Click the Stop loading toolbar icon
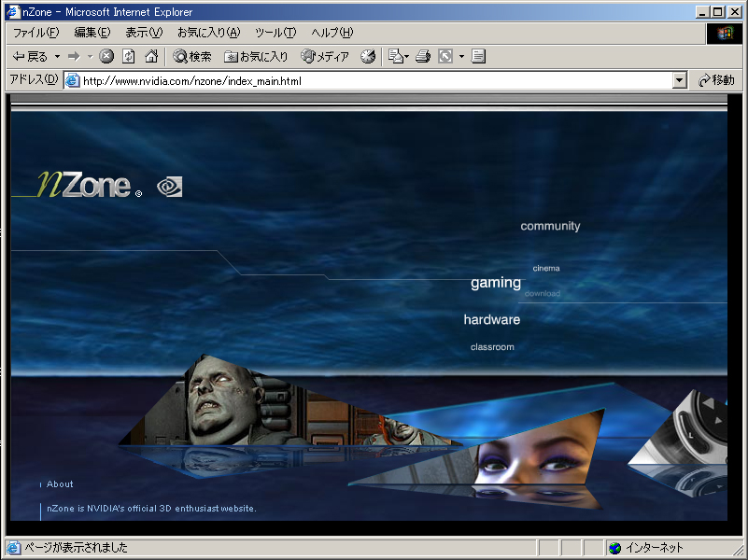The height and width of the screenshot is (560, 748). tap(106, 57)
